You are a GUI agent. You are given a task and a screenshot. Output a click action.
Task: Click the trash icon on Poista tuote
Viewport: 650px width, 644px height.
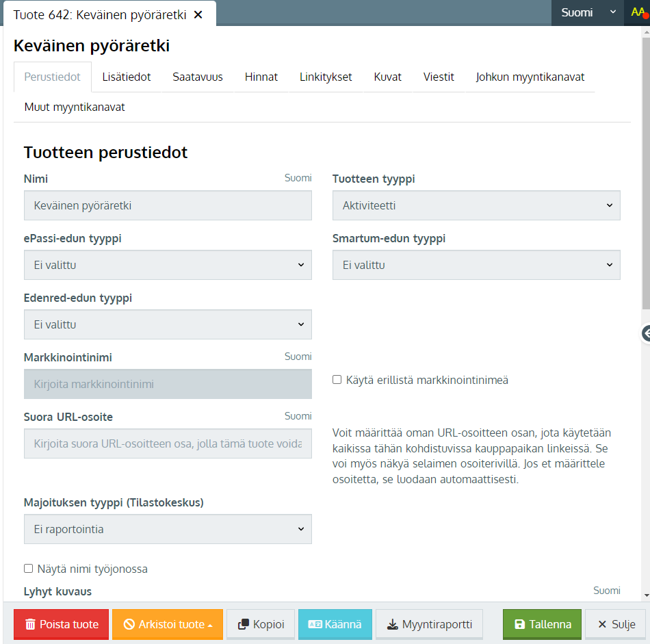pyautogui.click(x=30, y=624)
